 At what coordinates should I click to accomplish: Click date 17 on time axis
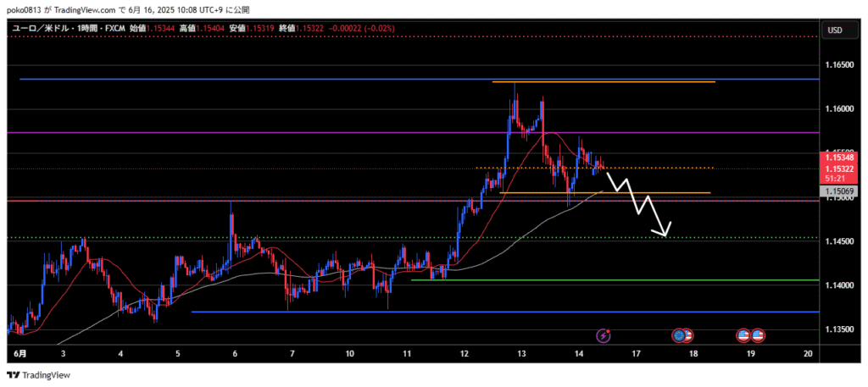click(636, 352)
